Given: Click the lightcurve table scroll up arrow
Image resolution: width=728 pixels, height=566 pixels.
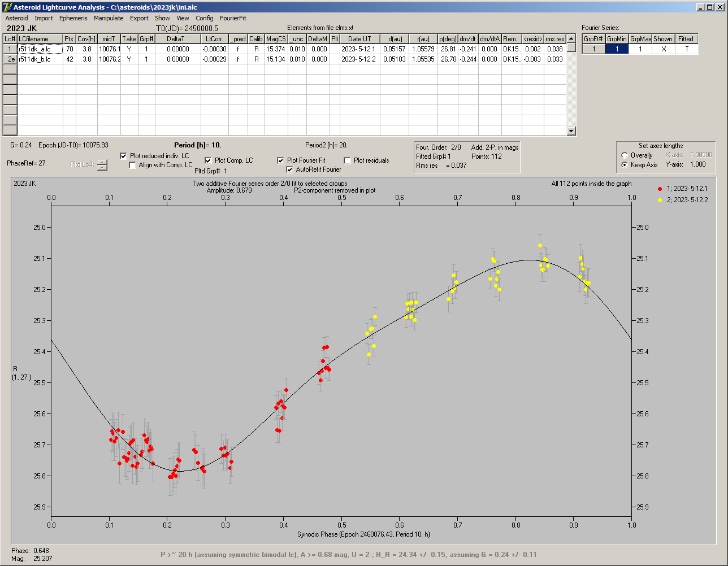Looking at the screenshot, I should (571, 38).
